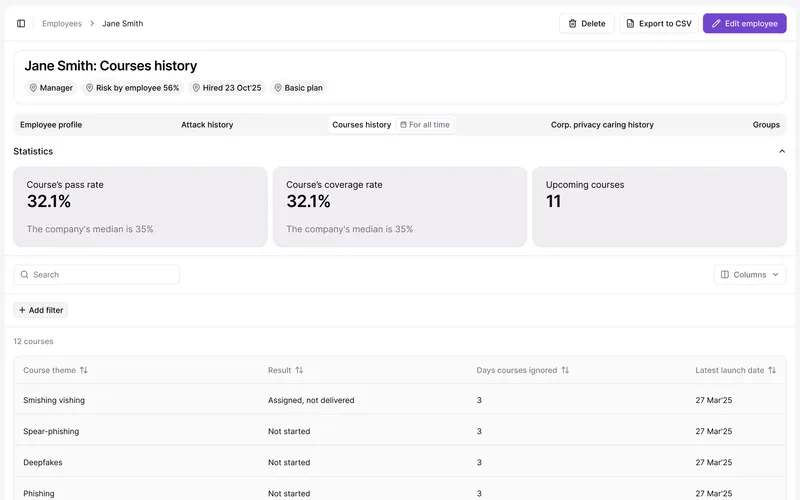Click the Course's pass rate card

click(x=140, y=207)
